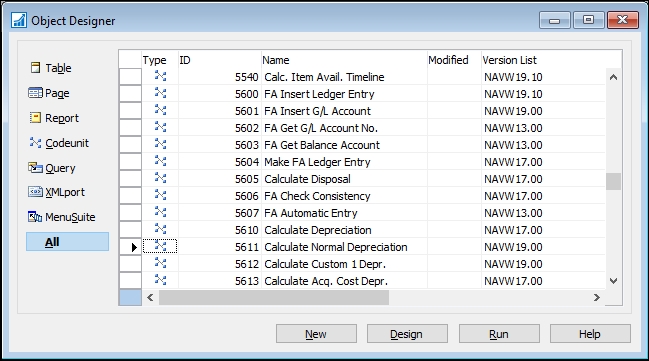Click the codeunit icon for FA Get Balance Account
The image size is (649, 361).
160,144
